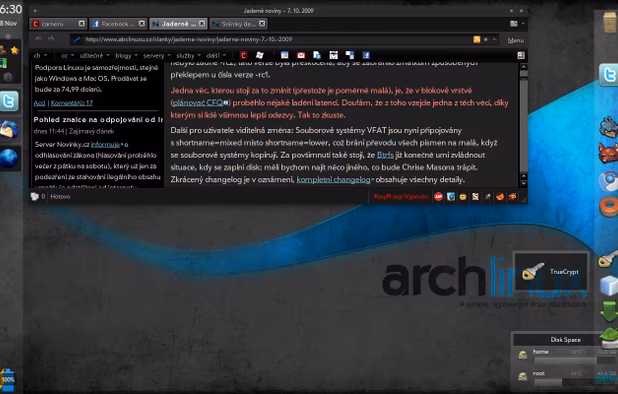Launch Thunderbird from left dock
The width and height of the screenshot is (618, 394).
click(9, 130)
